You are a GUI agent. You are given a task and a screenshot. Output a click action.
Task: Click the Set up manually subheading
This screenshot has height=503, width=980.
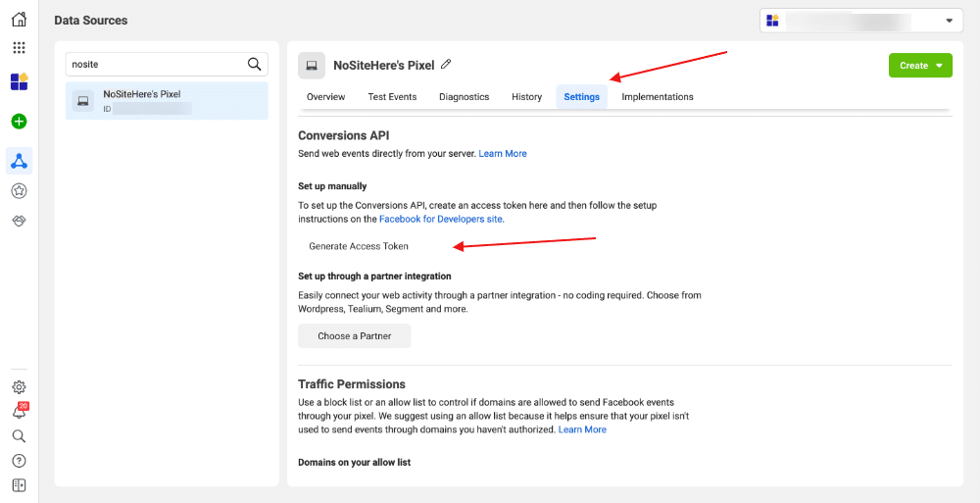(x=332, y=186)
